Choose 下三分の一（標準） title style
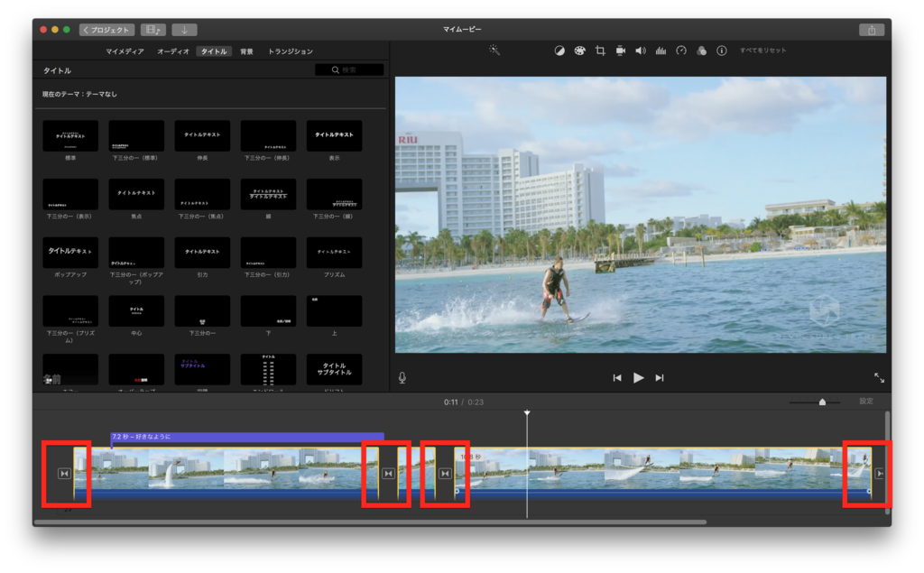Screen dimensions: 924x573 click(x=137, y=136)
